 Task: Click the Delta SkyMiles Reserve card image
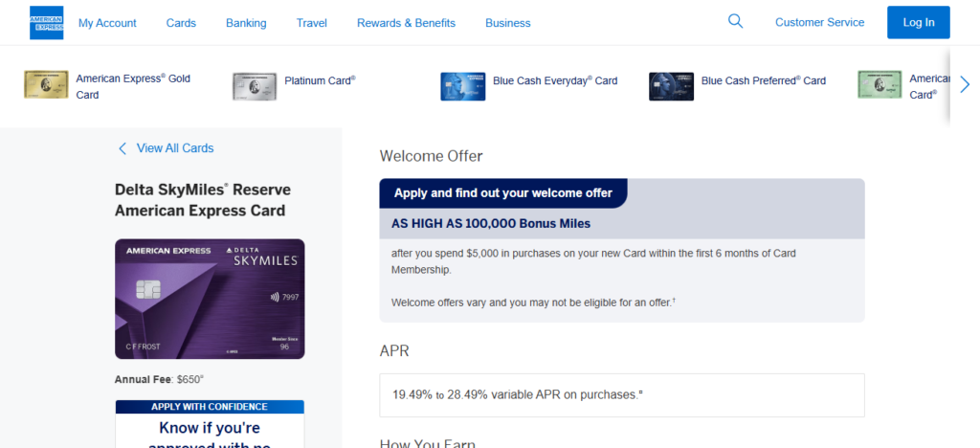click(x=210, y=299)
